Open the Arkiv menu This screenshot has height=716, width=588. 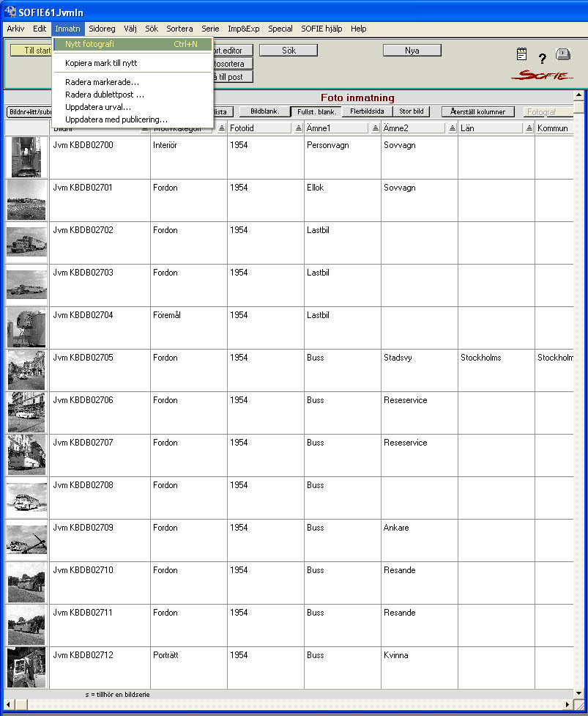[15, 29]
